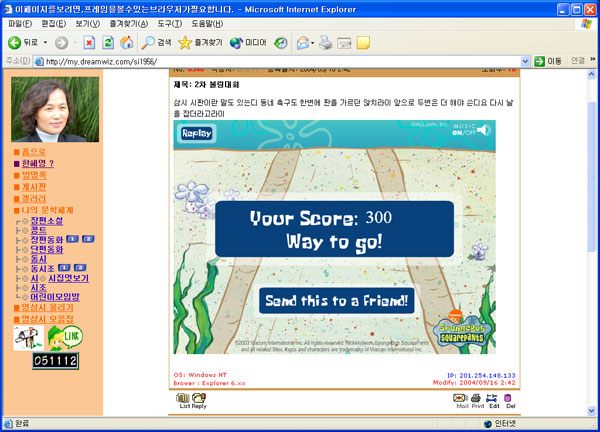Print the page using printer toolbar icon
Viewport: 600px width, 432px height.
coord(326,42)
